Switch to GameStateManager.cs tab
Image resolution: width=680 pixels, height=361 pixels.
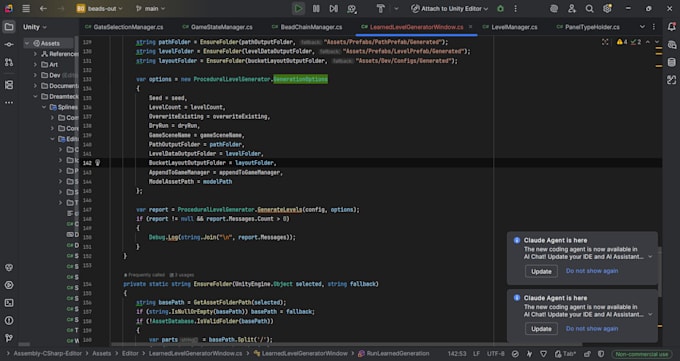tap(217, 27)
